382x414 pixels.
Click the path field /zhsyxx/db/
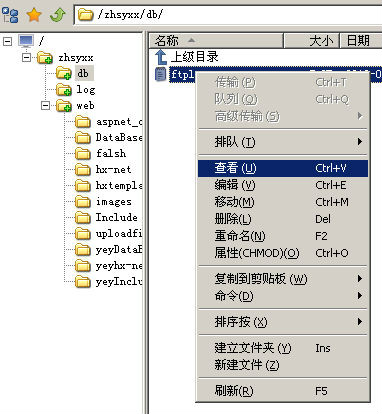click(228, 15)
